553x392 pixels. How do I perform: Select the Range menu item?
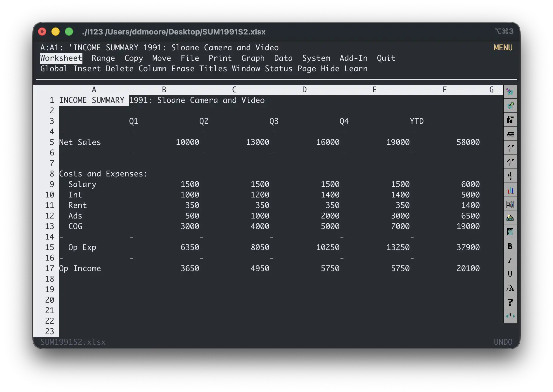coord(103,58)
